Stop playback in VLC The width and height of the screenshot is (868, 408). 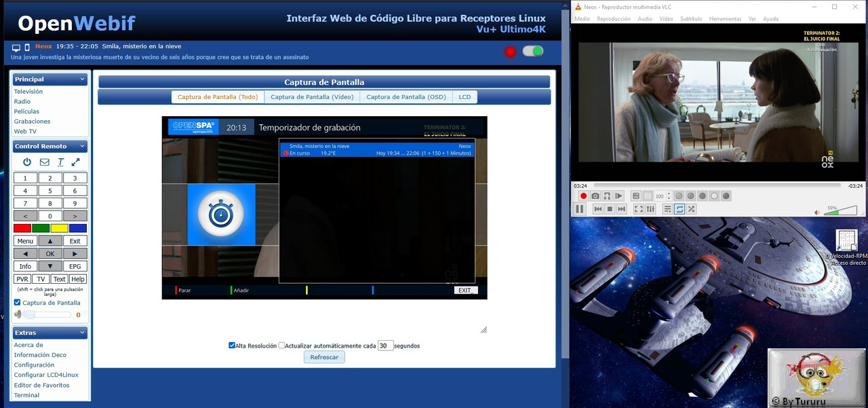610,209
